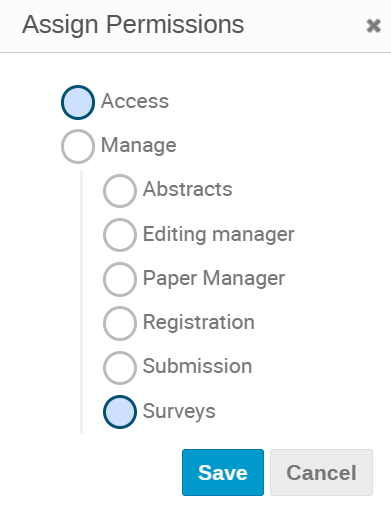Viewport: 391px width, 517px height.
Task: Uncheck the Surveys permission circle
Action: point(120,412)
